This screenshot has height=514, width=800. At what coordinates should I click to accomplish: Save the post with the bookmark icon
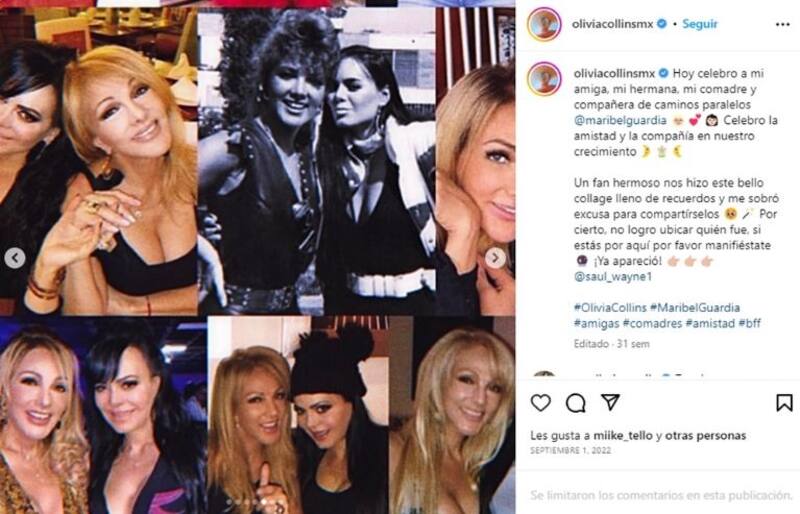click(784, 403)
